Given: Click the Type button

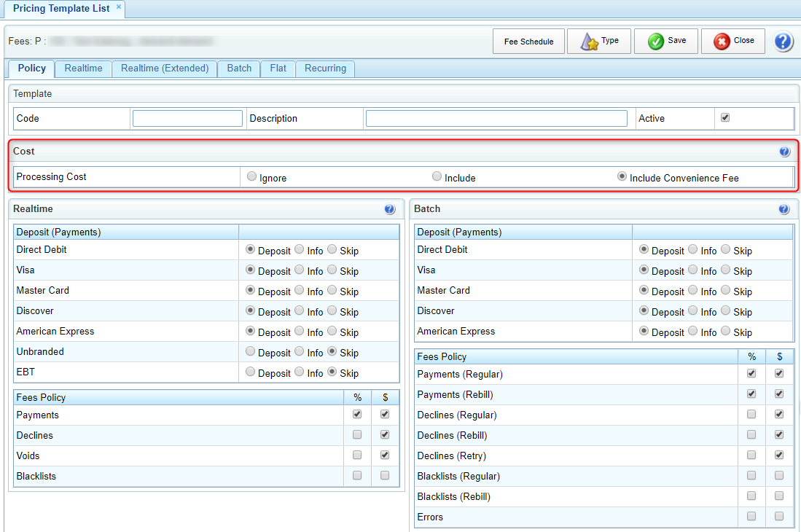Looking at the screenshot, I should (x=598, y=42).
